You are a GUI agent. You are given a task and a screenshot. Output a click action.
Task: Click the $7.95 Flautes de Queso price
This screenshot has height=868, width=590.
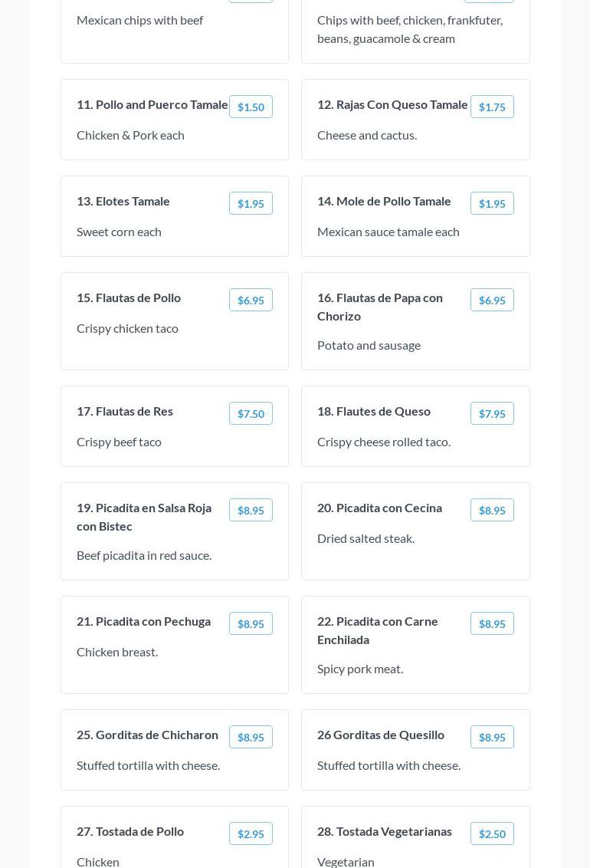492,414
